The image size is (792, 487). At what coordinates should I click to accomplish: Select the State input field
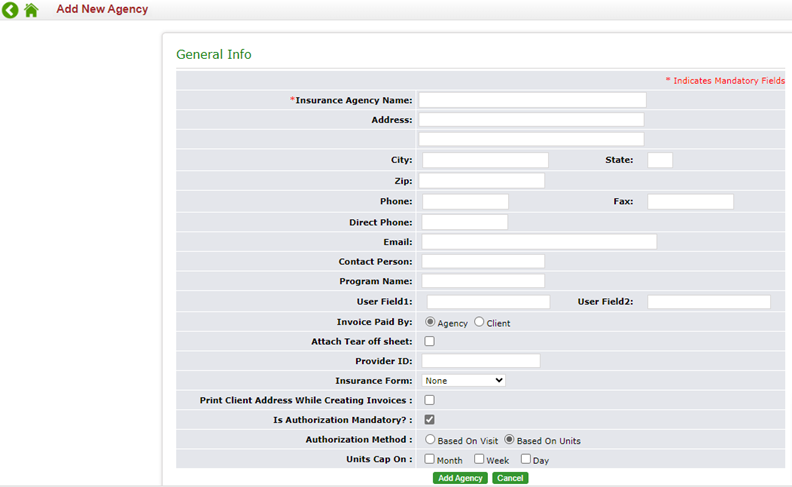coord(660,160)
